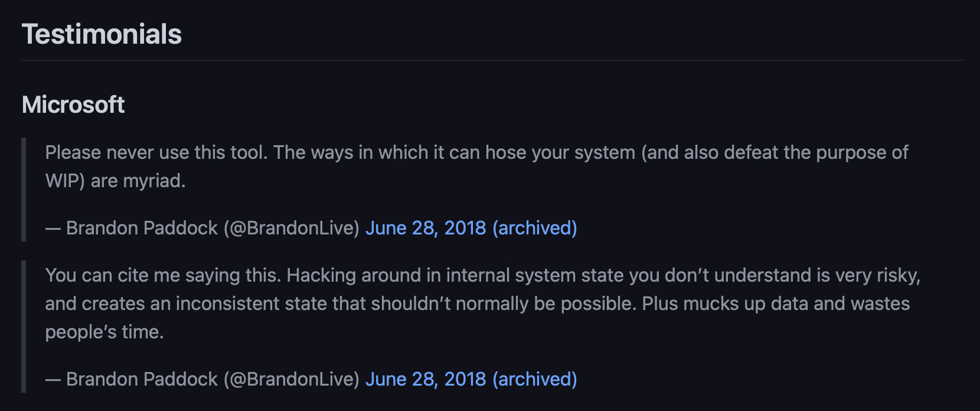Click Brandon Paddock name in second attribution
Image resolution: width=980 pixels, height=411 pixels.
coord(142,379)
